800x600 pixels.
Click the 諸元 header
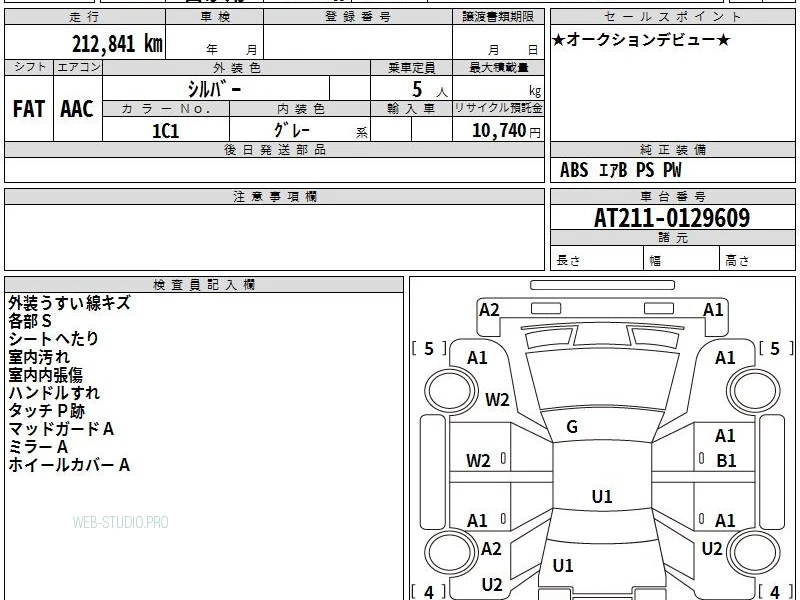coord(672,238)
